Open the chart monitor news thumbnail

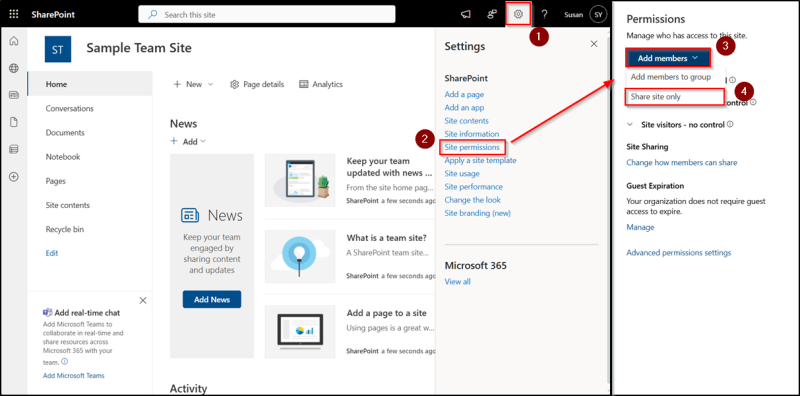pos(300,331)
